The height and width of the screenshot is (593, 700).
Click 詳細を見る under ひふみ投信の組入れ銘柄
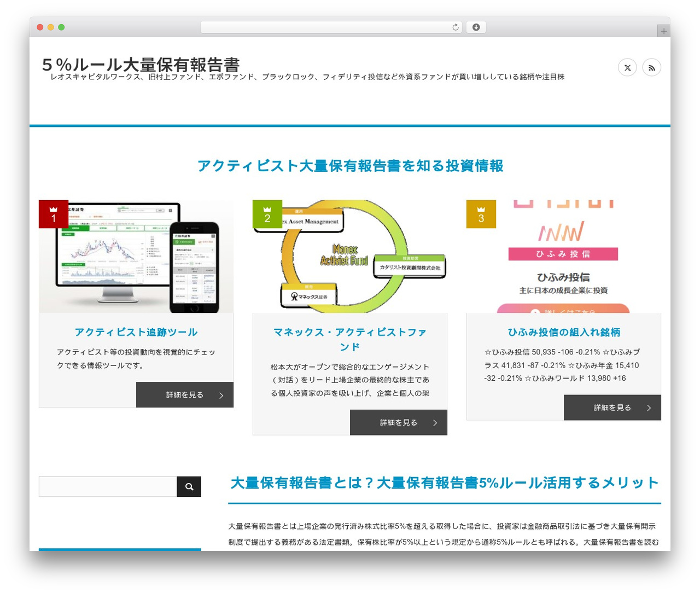click(612, 408)
